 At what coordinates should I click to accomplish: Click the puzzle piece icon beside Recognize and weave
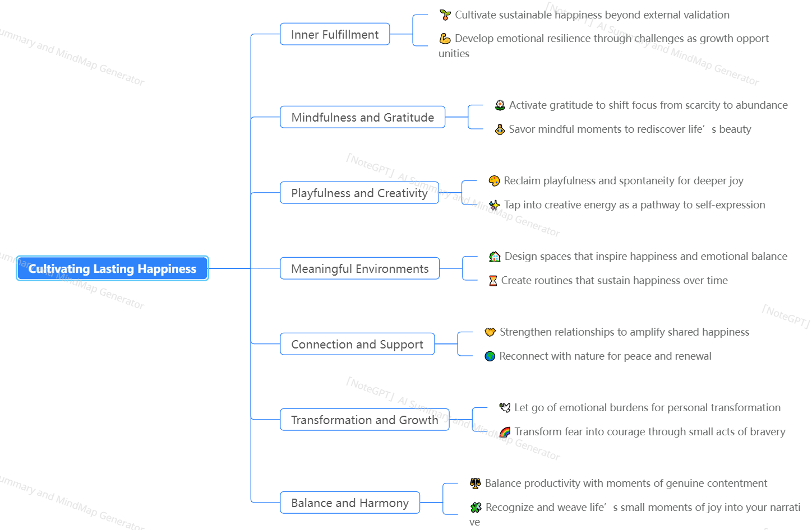(476, 508)
